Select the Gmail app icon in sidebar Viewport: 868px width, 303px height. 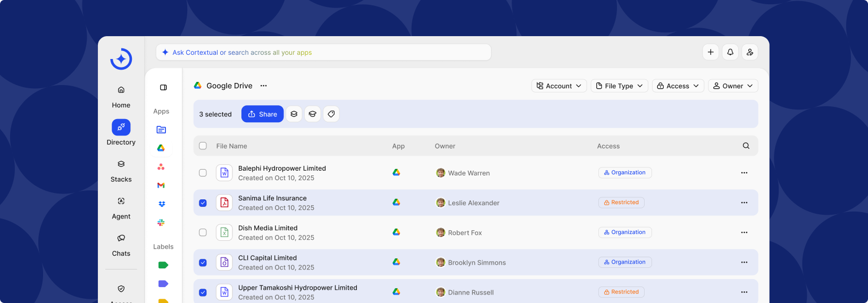161,186
